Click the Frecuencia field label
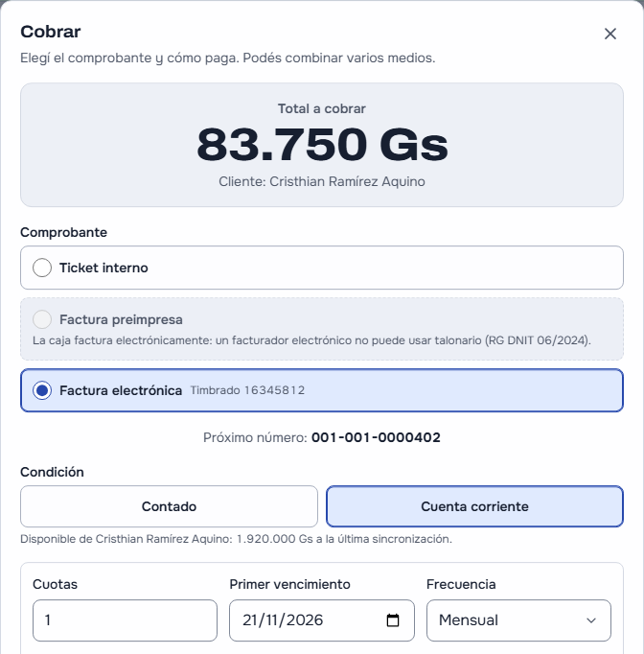Viewport: 644px width, 654px height. pos(461,584)
